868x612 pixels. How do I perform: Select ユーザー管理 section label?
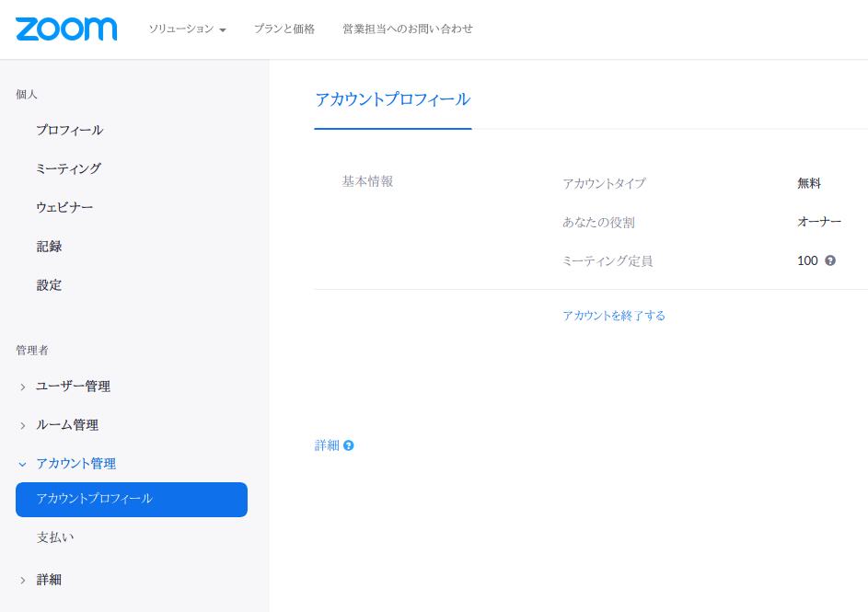coord(73,387)
